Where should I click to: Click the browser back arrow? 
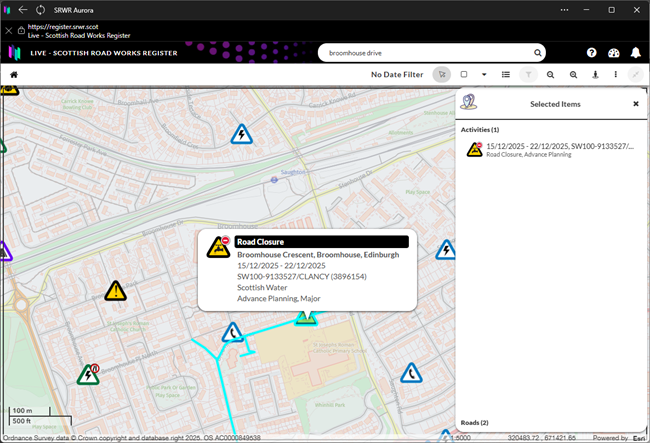(23, 10)
